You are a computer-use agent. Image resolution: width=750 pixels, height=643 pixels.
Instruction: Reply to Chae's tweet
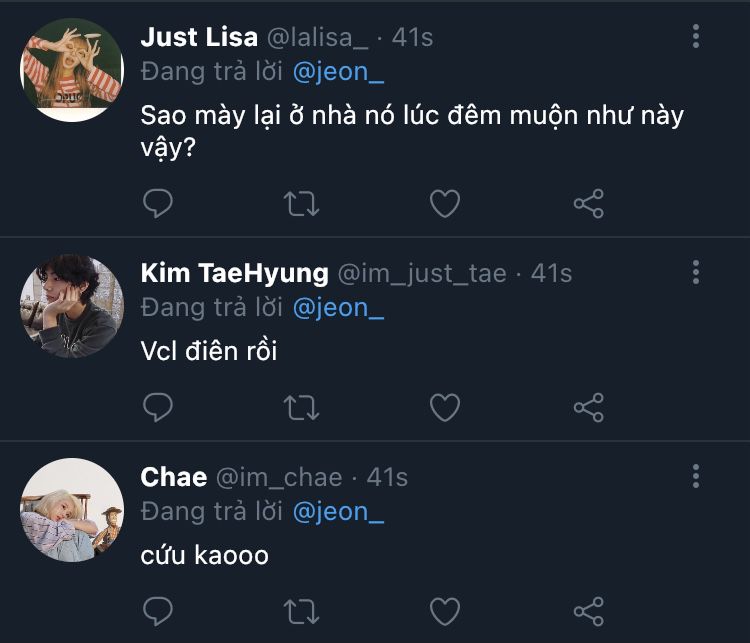tap(158, 611)
